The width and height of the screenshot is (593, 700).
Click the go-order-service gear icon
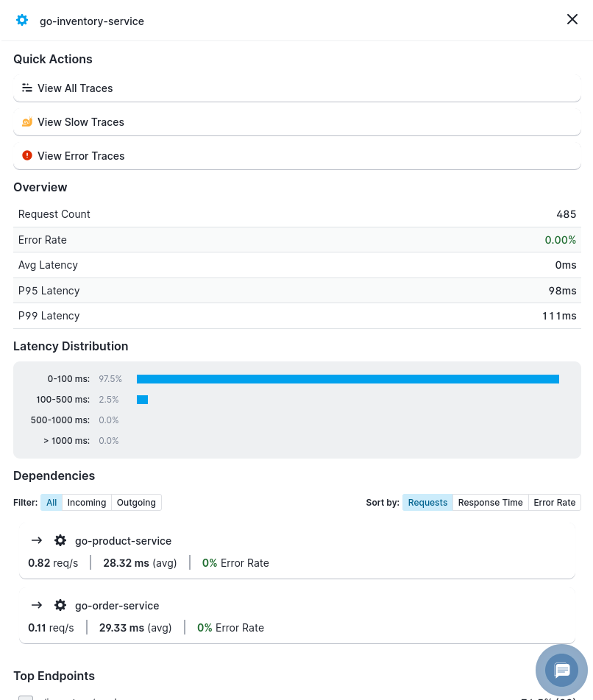coord(60,605)
